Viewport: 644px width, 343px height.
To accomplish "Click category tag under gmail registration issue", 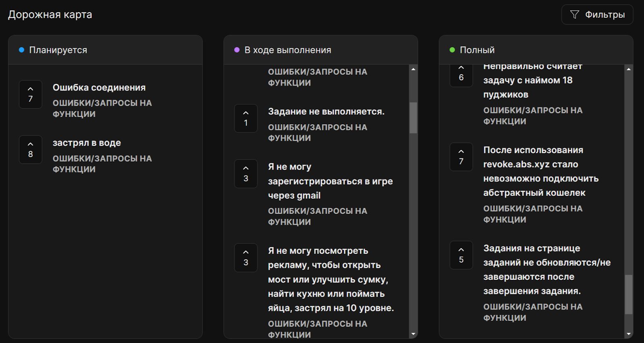I will click(318, 216).
